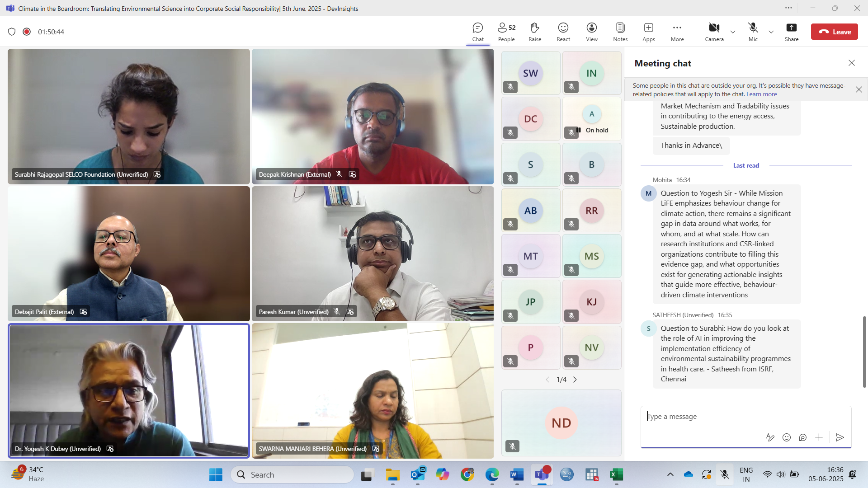
Task: Click the weather widget 34°C Haze
Action: pyautogui.click(x=28, y=474)
